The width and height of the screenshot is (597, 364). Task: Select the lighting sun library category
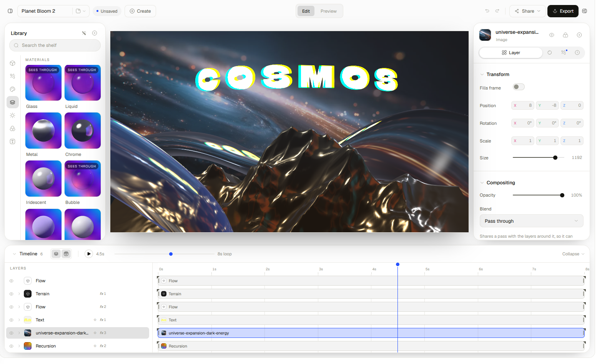tap(13, 116)
